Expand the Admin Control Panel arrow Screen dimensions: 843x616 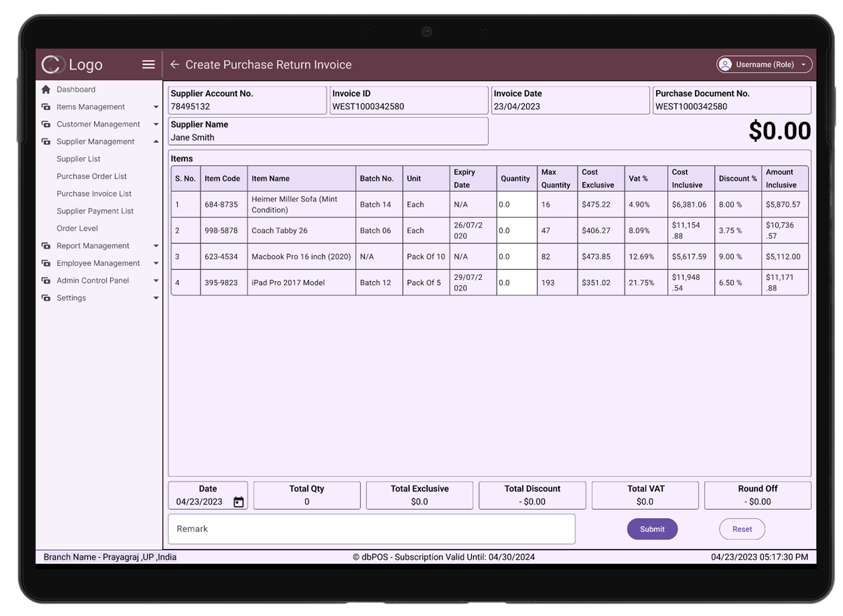coord(156,281)
